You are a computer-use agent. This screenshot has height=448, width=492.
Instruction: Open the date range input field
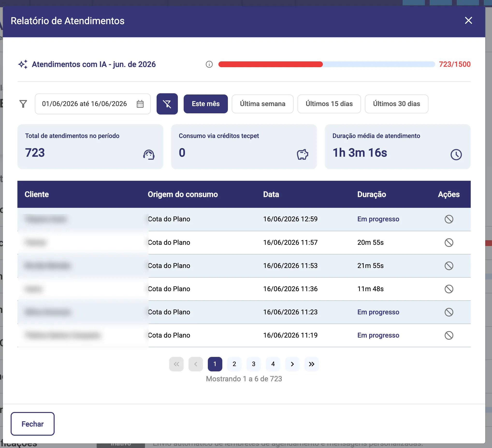(93, 104)
